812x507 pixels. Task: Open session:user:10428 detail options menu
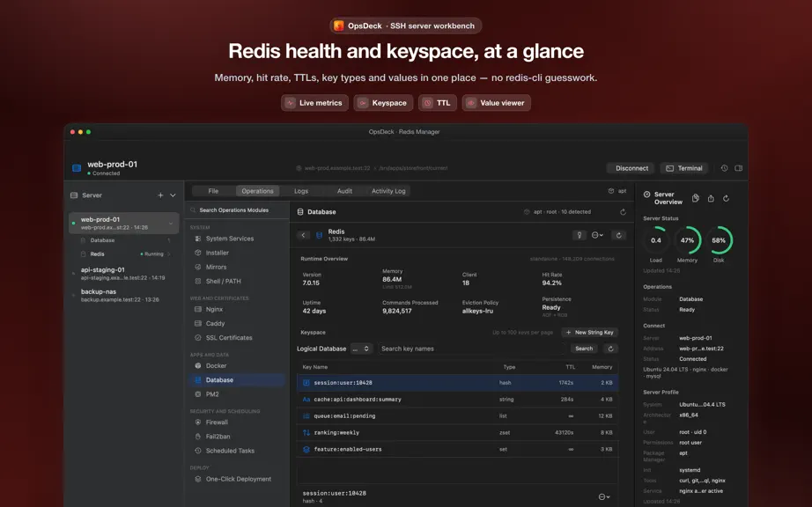[604, 496]
